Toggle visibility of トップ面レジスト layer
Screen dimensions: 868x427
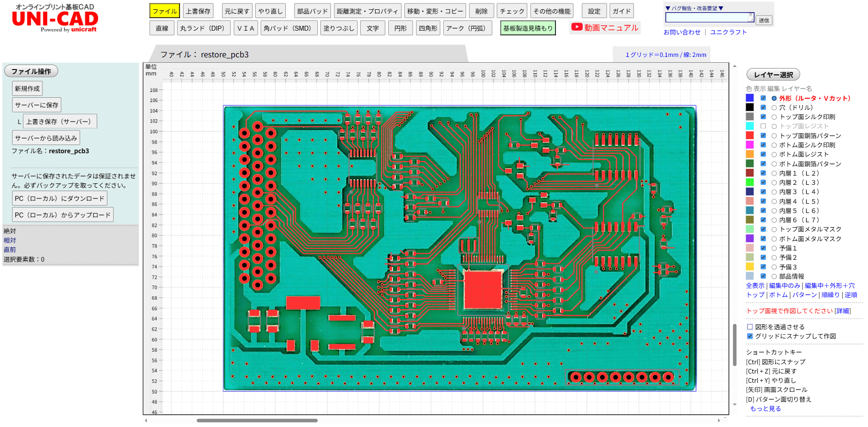(x=763, y=126)
